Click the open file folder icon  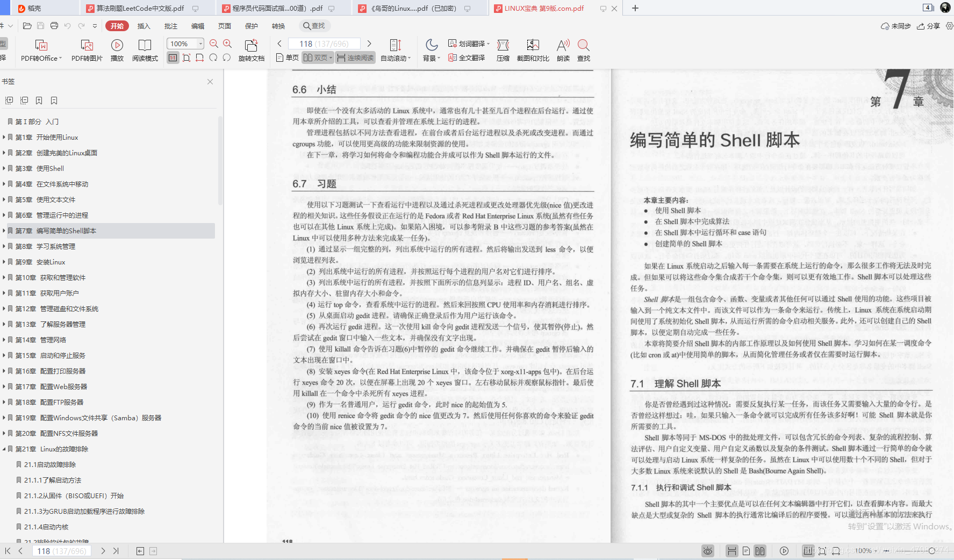[27, 26]
